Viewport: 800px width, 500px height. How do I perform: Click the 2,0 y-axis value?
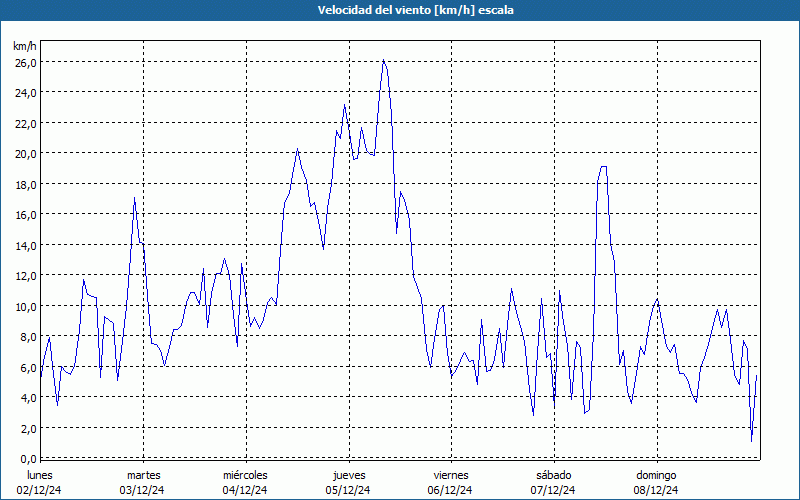point(28,429)
